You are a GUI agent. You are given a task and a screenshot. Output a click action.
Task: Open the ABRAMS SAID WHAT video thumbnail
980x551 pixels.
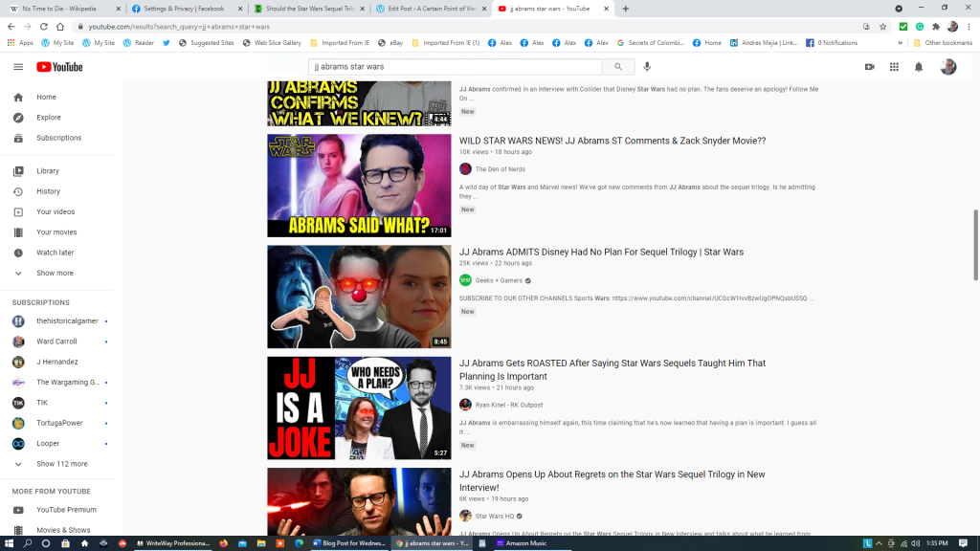[x=359, y=186]
